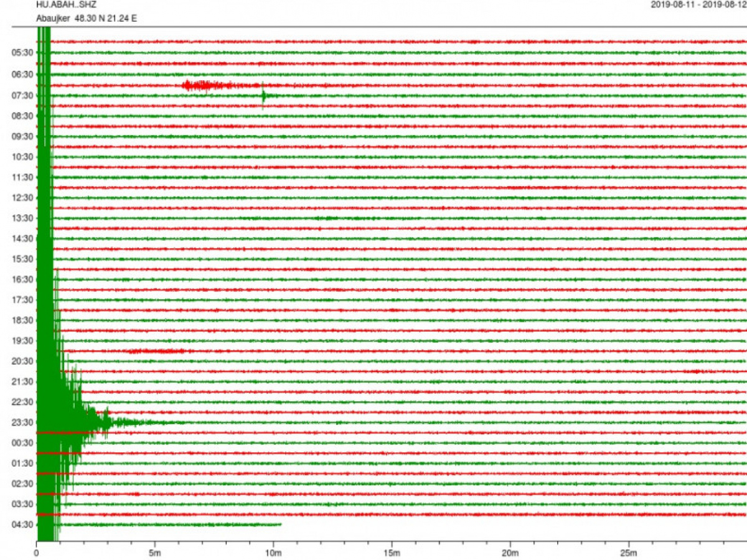This screenshot has height=560, width=747.
Task: Click the 2019-08-11 - 2019-08-12 date range
Action: pos(698,4)
